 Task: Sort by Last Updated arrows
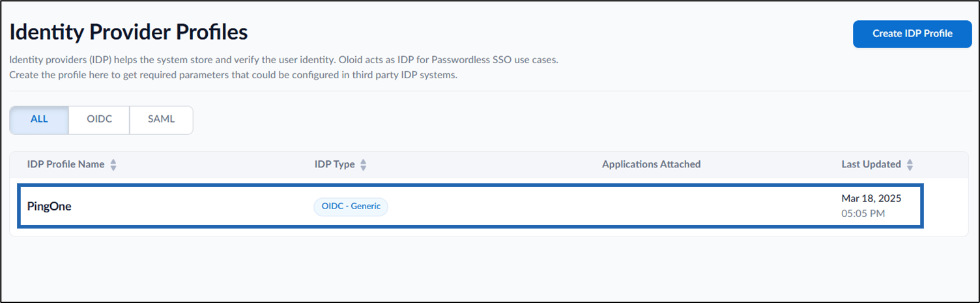pyautogui.click(x=910, y=165)
